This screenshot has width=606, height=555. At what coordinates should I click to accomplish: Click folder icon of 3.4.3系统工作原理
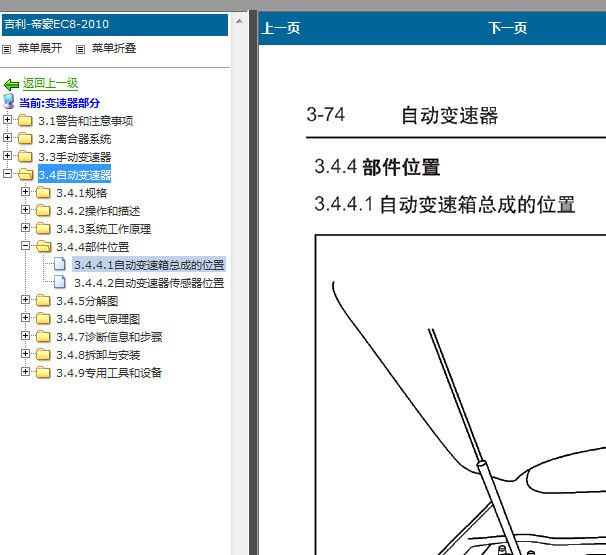(43, 228)
